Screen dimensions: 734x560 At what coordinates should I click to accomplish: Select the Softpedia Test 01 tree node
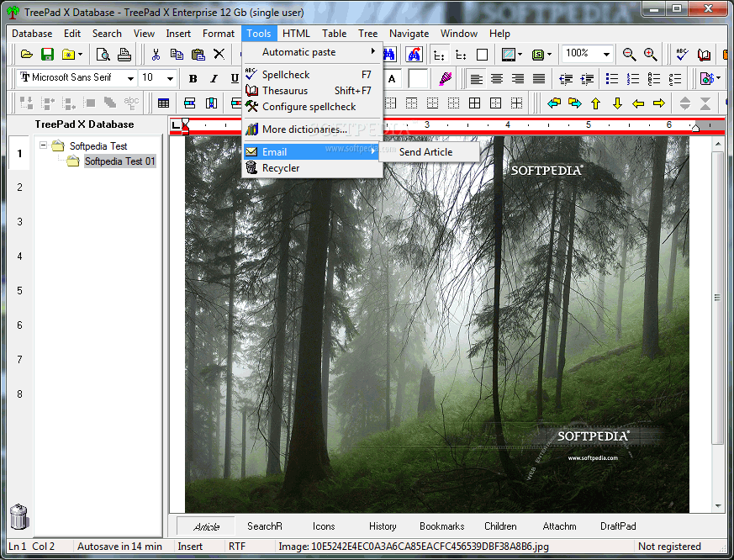coord(119,161)
